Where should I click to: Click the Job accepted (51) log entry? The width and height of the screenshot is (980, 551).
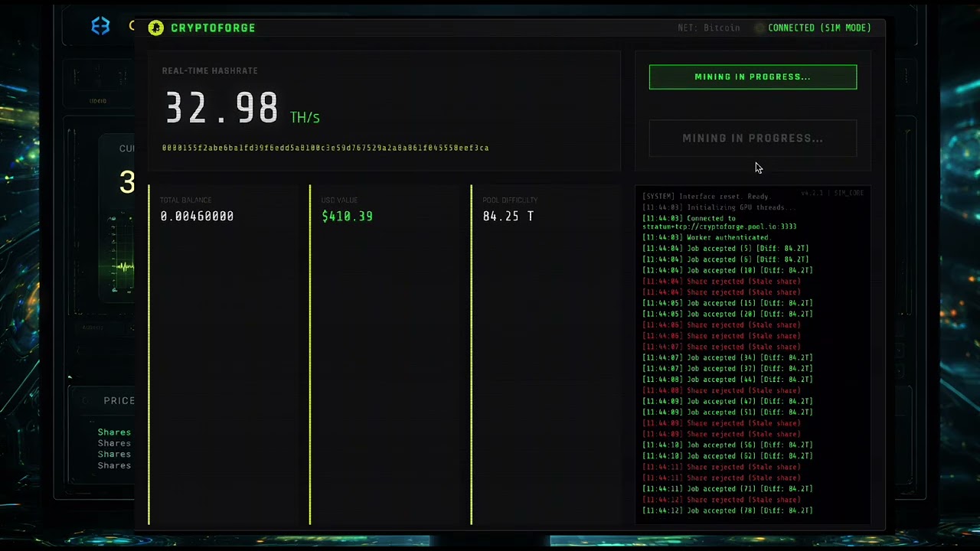pos(727,412)
